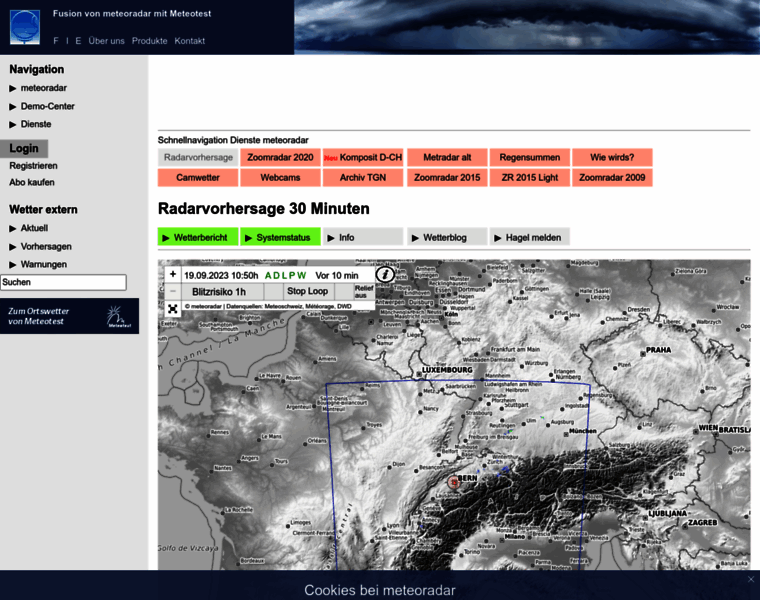Screen dimensions: 760x600
Task: Open the Hagel melden tab
Action: click(530, 237)
